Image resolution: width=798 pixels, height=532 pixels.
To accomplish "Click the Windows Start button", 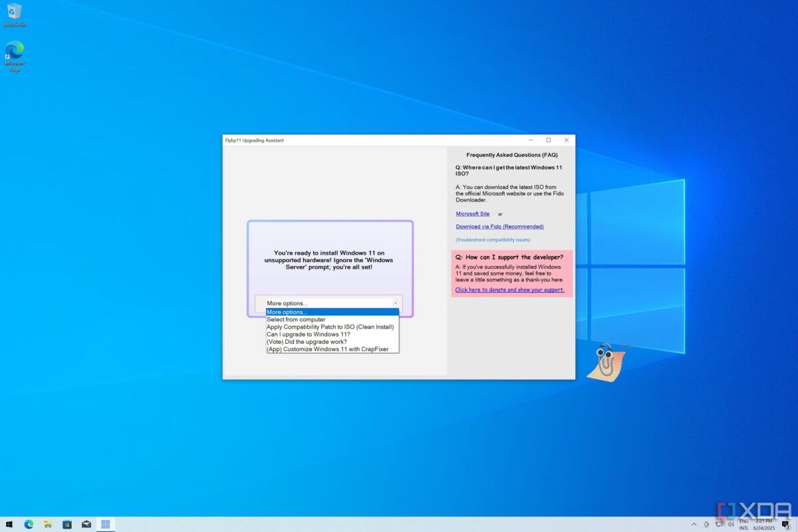I will pyautogui.click(x=9, y=524).
